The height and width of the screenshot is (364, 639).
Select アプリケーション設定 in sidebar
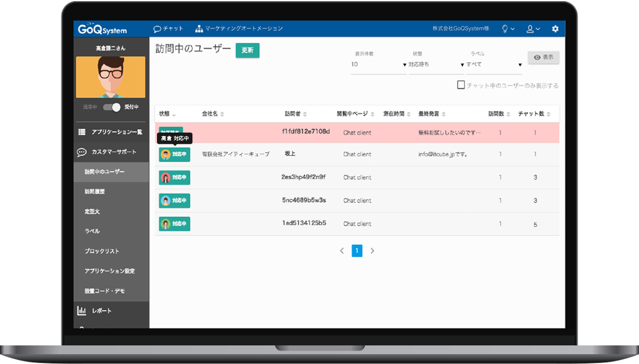[x=109, y=270]
